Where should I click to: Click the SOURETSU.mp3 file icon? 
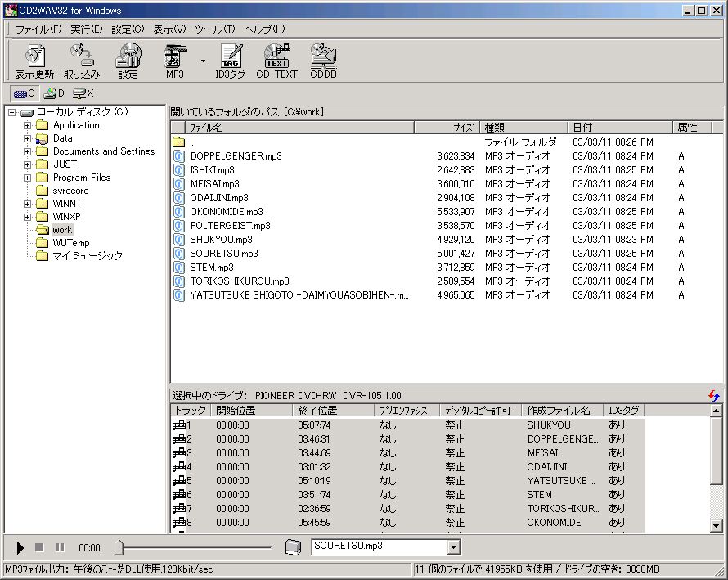tap(179, 254)
